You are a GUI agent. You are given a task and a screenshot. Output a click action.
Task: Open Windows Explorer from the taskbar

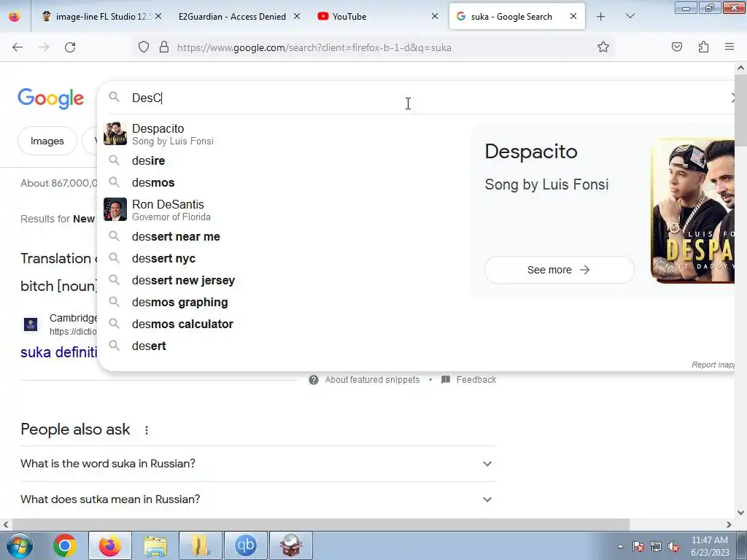tap(155, 545)
